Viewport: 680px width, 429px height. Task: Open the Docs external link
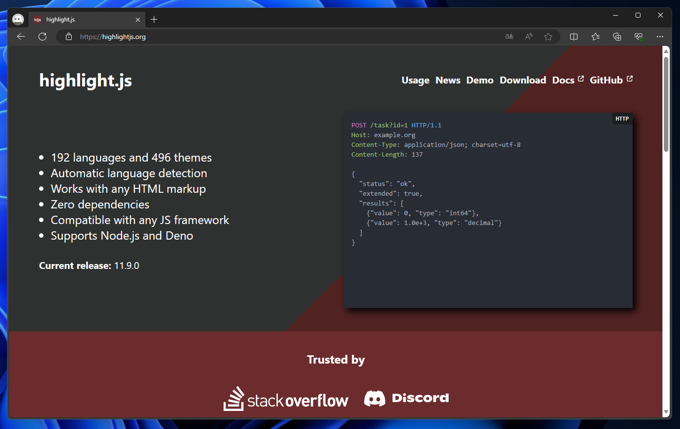click(568, 80)
